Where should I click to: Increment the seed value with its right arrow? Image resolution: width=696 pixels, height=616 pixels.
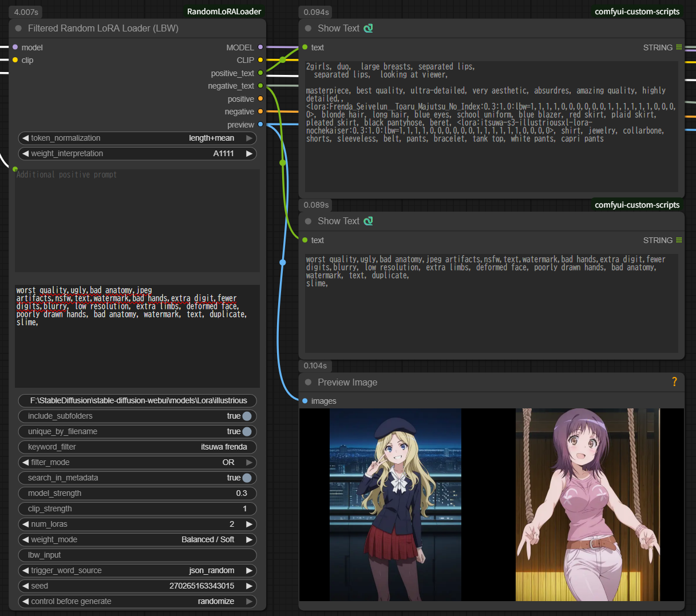tap(249, 586)
